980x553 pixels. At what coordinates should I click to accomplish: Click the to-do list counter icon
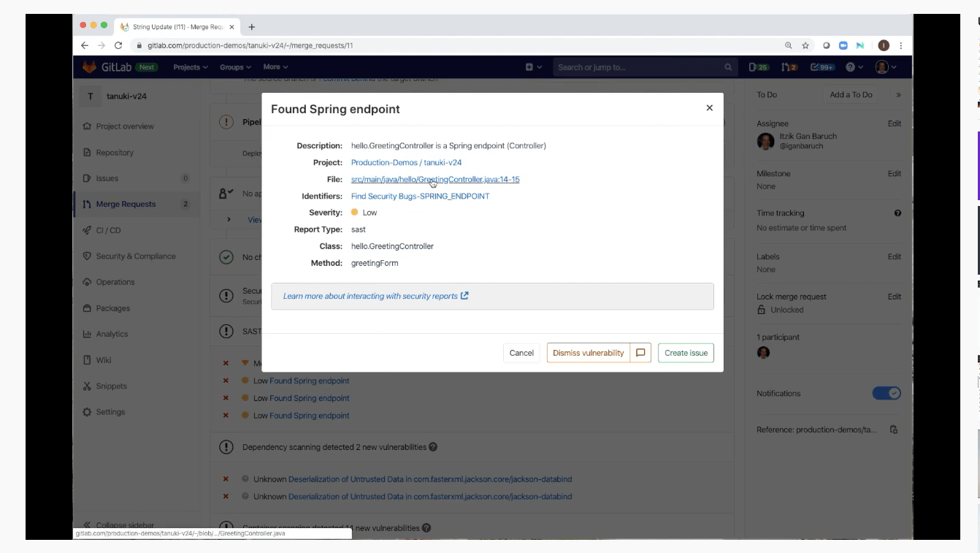coord(822,67)
